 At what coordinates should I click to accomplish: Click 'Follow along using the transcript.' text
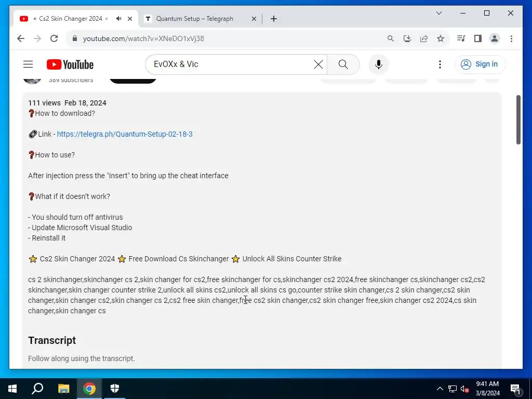(x=82, y=358)
